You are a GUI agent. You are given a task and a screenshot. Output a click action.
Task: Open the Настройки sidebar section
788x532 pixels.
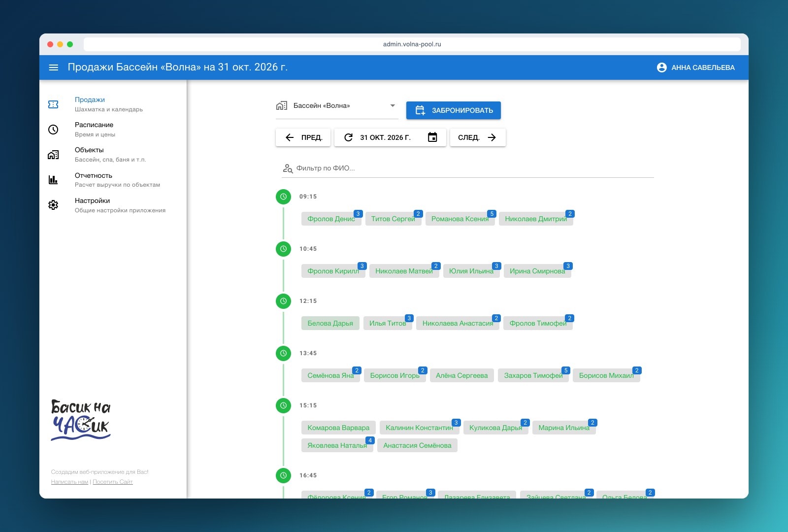tap(113, 205)
